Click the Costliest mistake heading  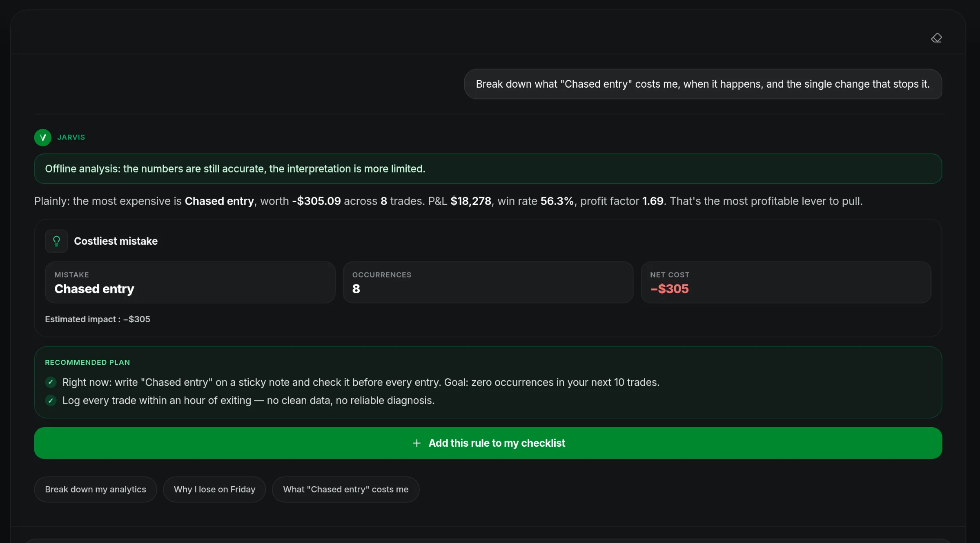coord(116,241)
